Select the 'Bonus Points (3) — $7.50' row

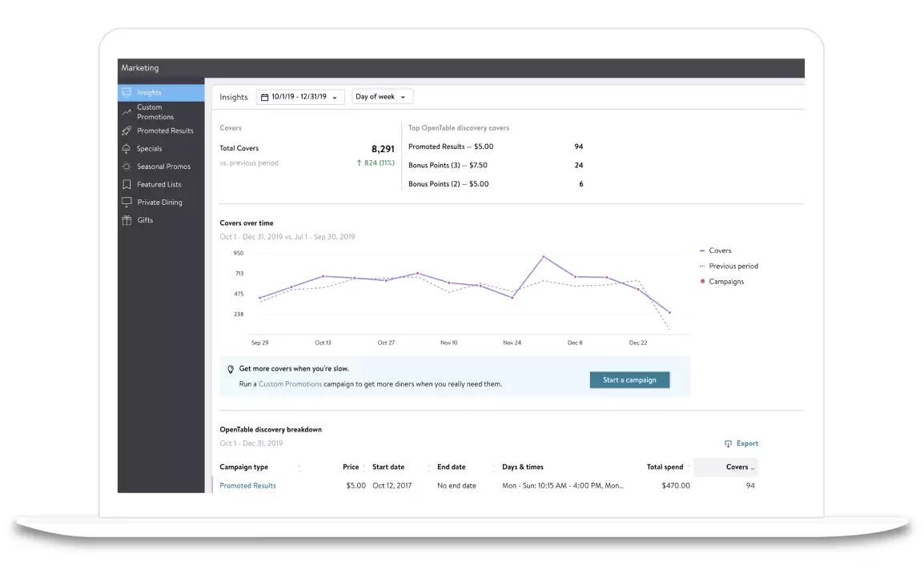(496, 166)
